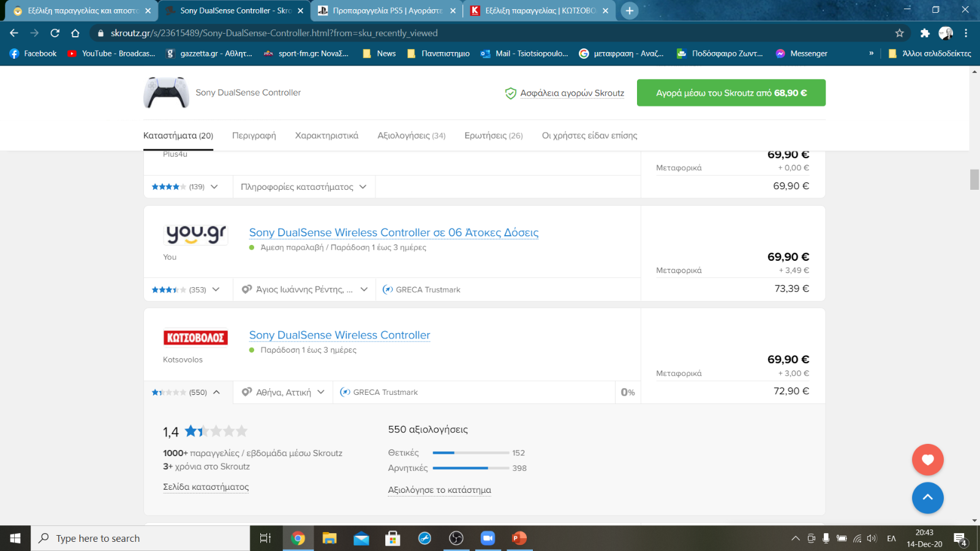Click the GRECA Trustmark badge for Kotsovolos

379,392
